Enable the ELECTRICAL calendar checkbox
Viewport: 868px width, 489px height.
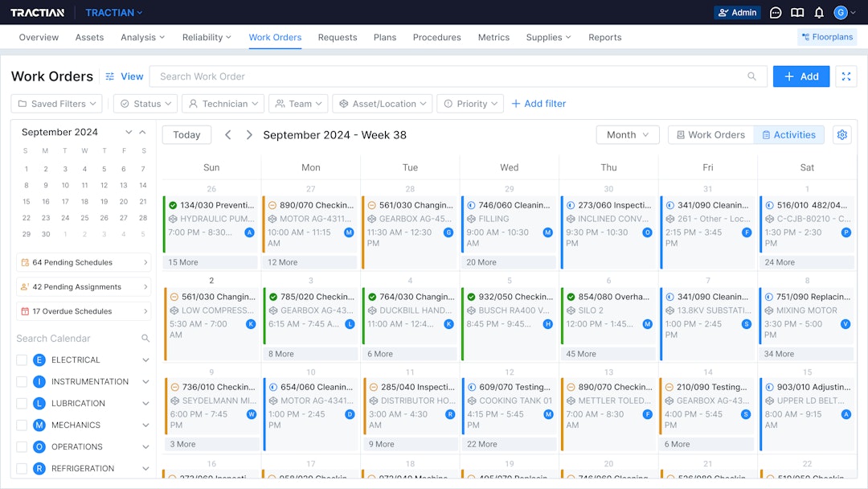point(22,360)
